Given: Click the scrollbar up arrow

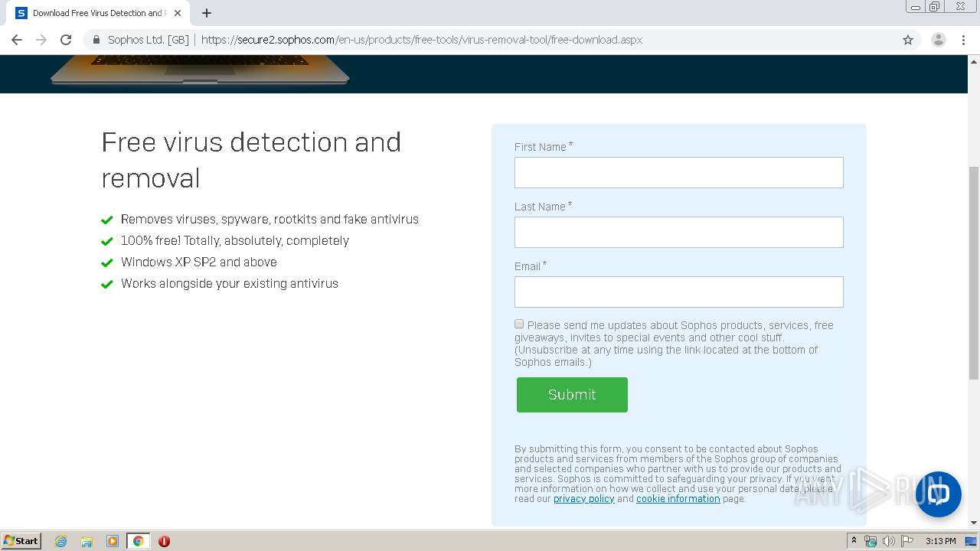Looking at the screenshot, I should click(974, 60).
